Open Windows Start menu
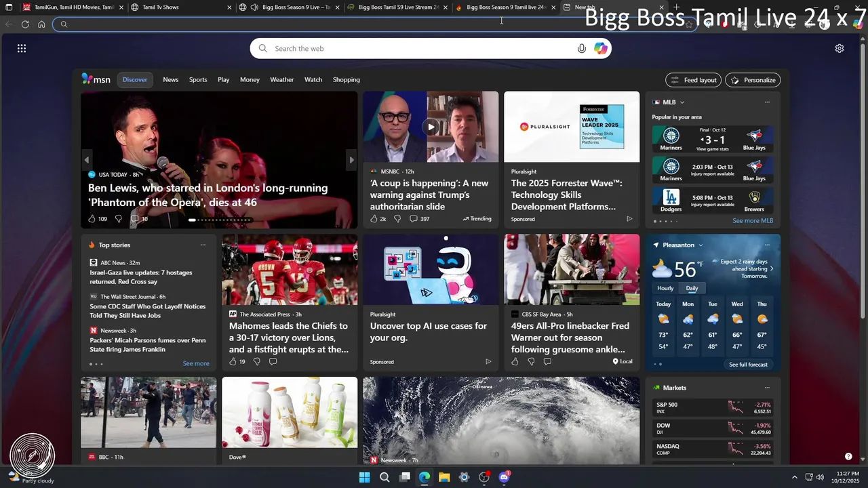The image size is (868, 488). (364, 477)
